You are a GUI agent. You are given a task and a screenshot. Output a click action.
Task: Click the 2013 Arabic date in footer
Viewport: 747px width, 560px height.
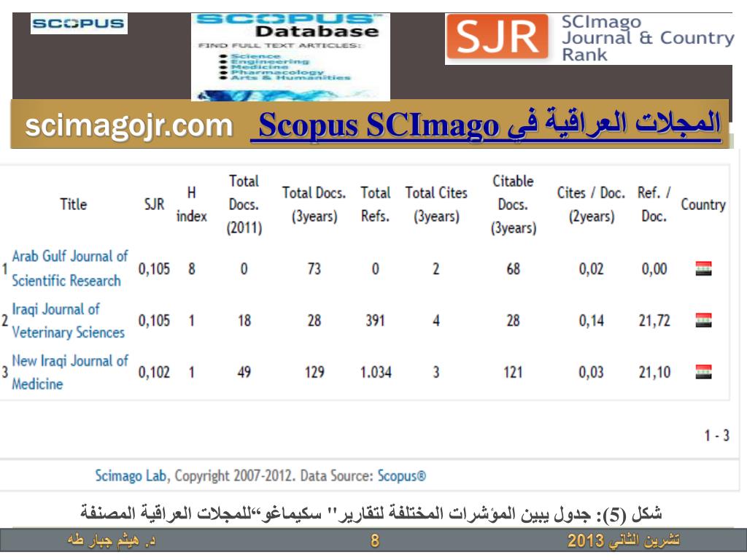(623, 541)
